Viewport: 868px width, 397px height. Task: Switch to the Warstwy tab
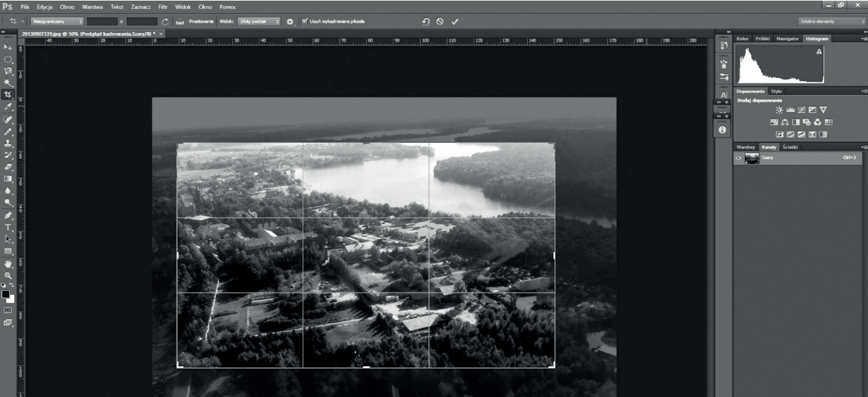point(746,147)
